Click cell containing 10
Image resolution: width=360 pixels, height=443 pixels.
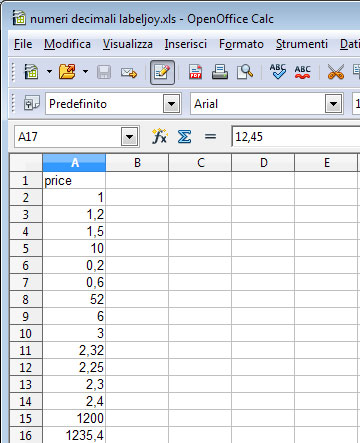(74, 248)
